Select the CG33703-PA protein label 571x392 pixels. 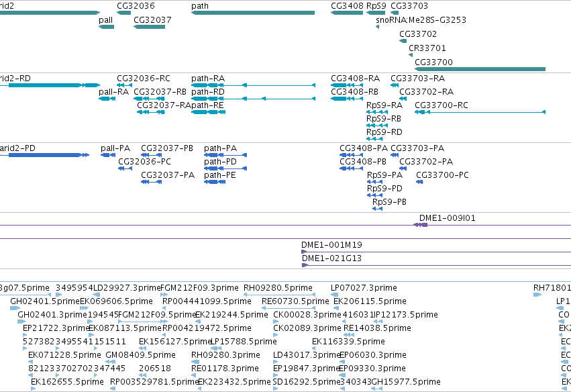coord(417,148)
